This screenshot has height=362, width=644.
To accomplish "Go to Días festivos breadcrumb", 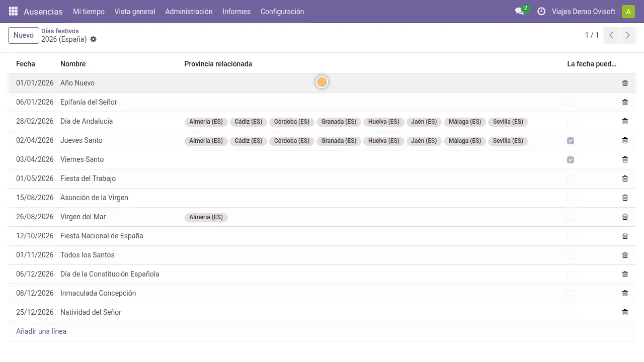I will coord(60,31).
